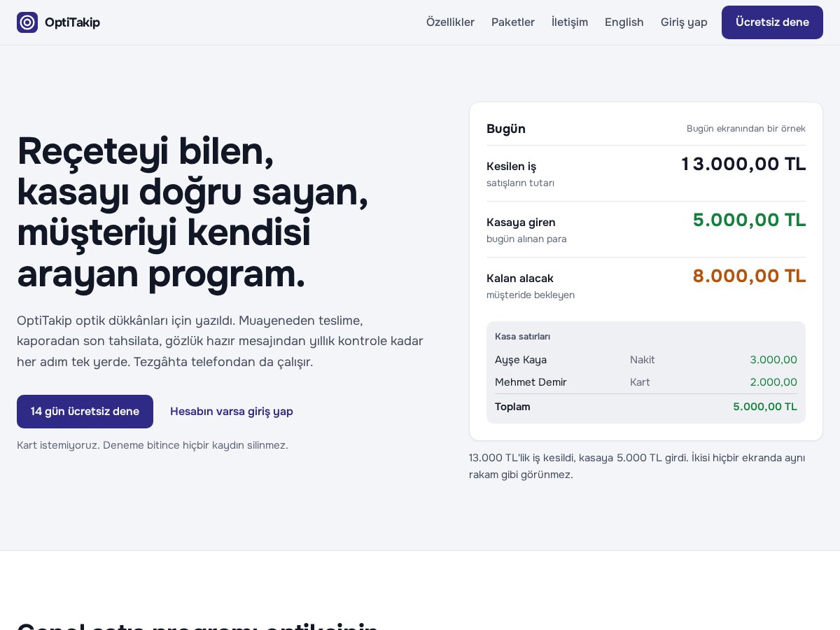Click 'bugün alınan para' subtitle
The image size is (840, 630).
coord(526,239)
